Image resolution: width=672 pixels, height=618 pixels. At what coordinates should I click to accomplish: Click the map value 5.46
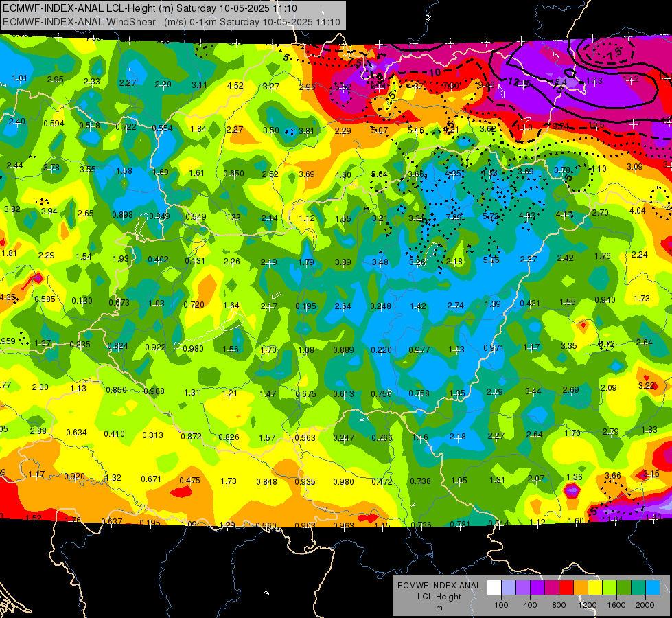(x=416, y=130)
